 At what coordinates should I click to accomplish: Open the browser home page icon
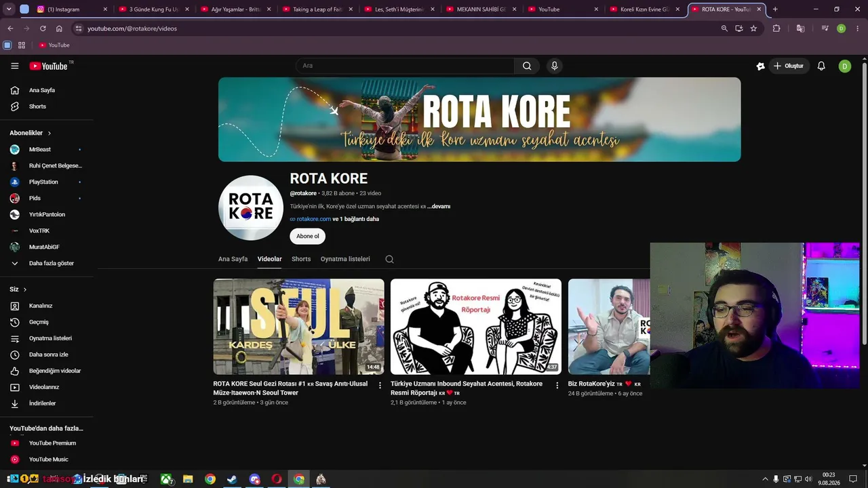59,28
